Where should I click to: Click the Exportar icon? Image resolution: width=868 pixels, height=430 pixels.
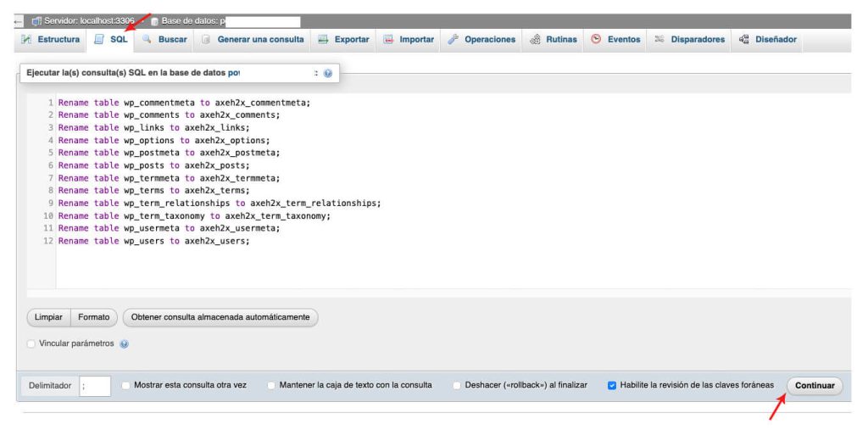(323, 40)
